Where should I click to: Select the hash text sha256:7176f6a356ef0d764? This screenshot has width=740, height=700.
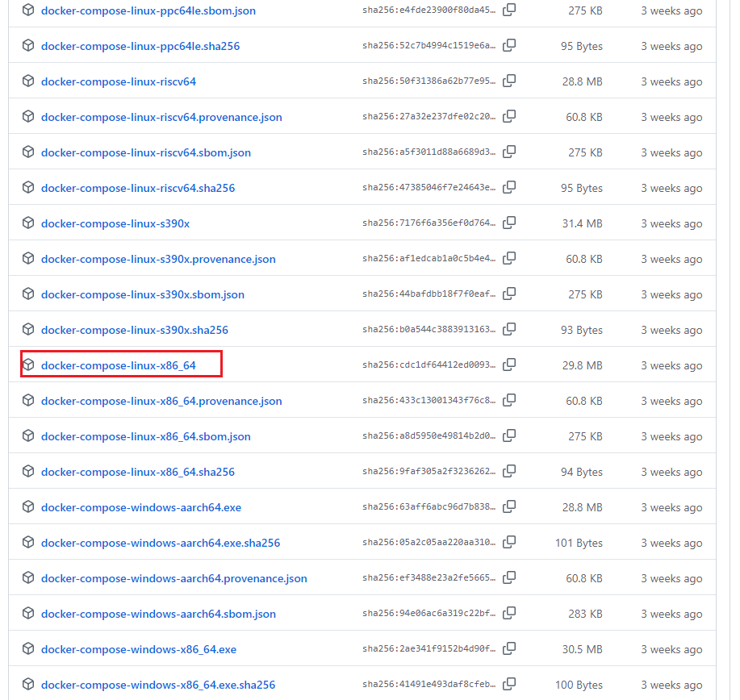point(429,223)
